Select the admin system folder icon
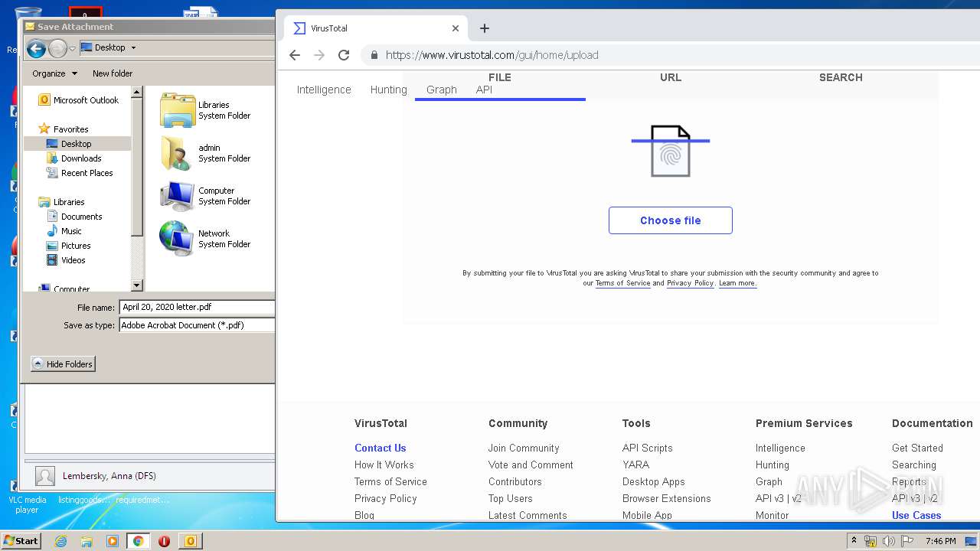This screenshot has height=551, width=980. click(x=178, y=153)
